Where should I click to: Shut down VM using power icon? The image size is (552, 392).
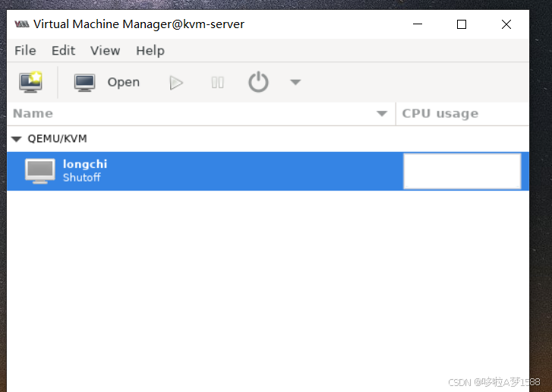click(x=258, y=82)
